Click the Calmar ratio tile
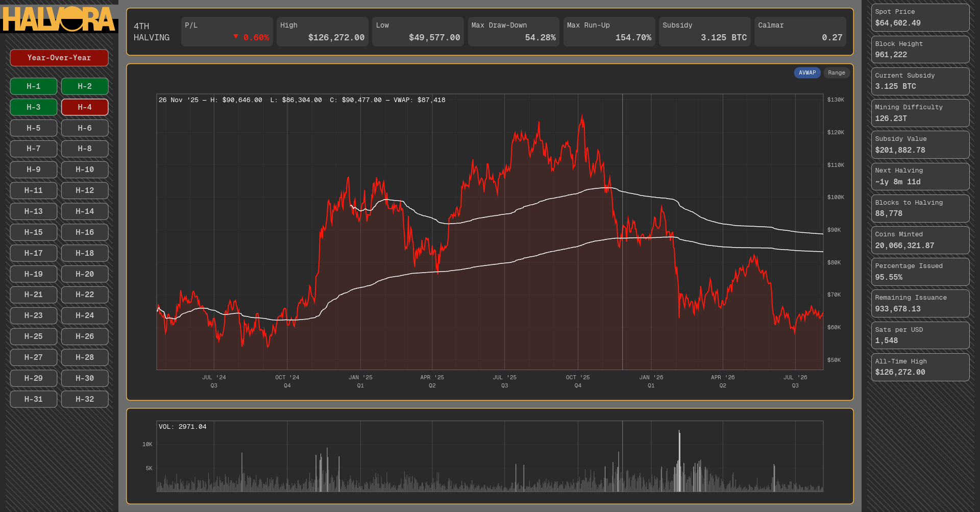Image resolution: width=980 pixels, height=512 pixels. click(800, 32)
